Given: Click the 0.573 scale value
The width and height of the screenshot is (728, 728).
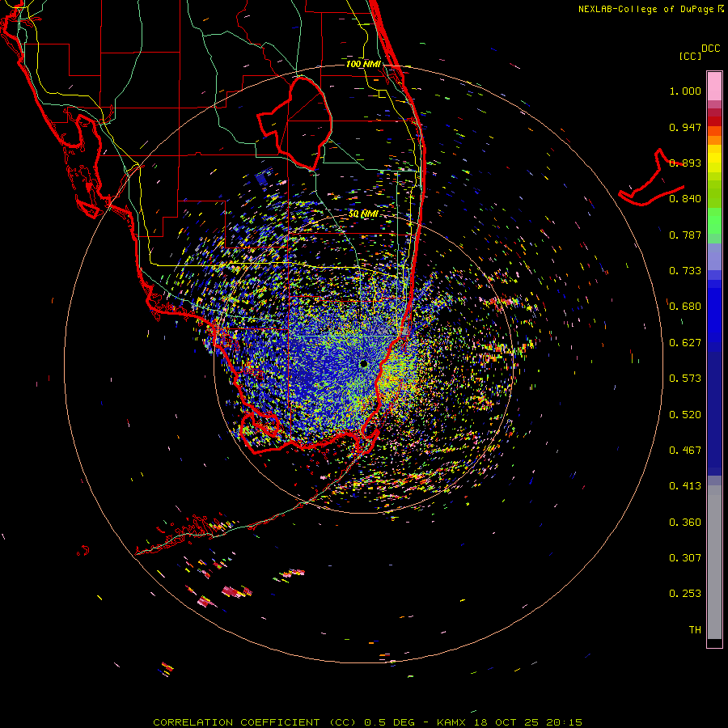Looking at the screenshot, I should coord(685,379).
